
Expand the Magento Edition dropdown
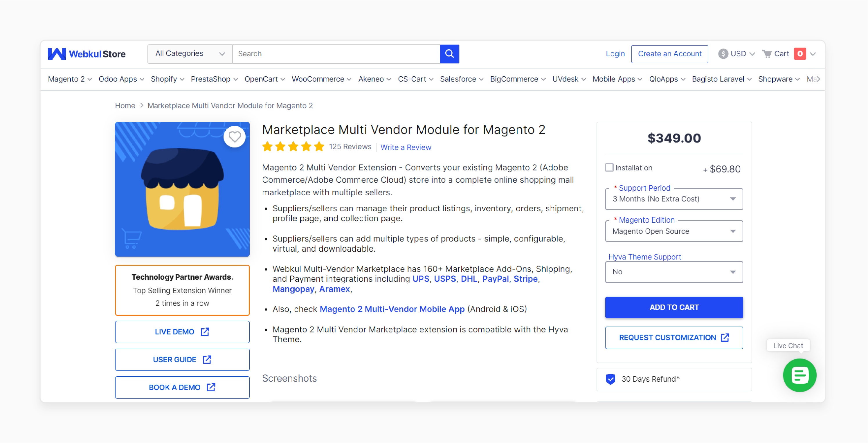point(674,231)
